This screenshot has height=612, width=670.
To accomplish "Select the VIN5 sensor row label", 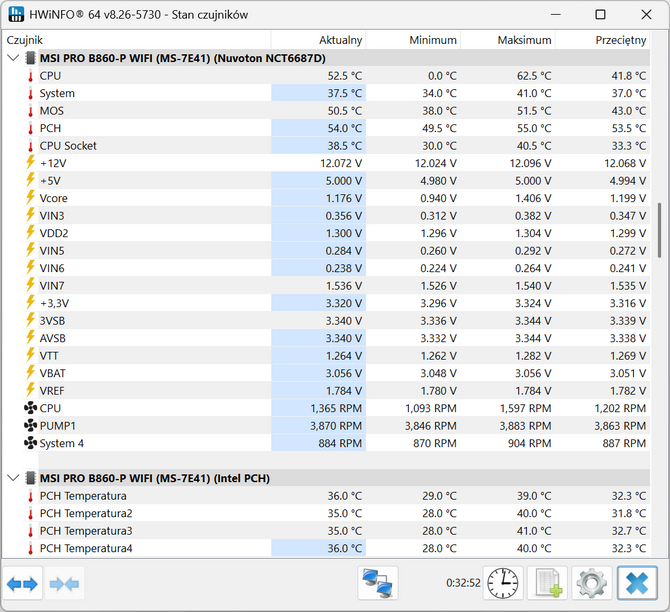I will coord(52,251).
